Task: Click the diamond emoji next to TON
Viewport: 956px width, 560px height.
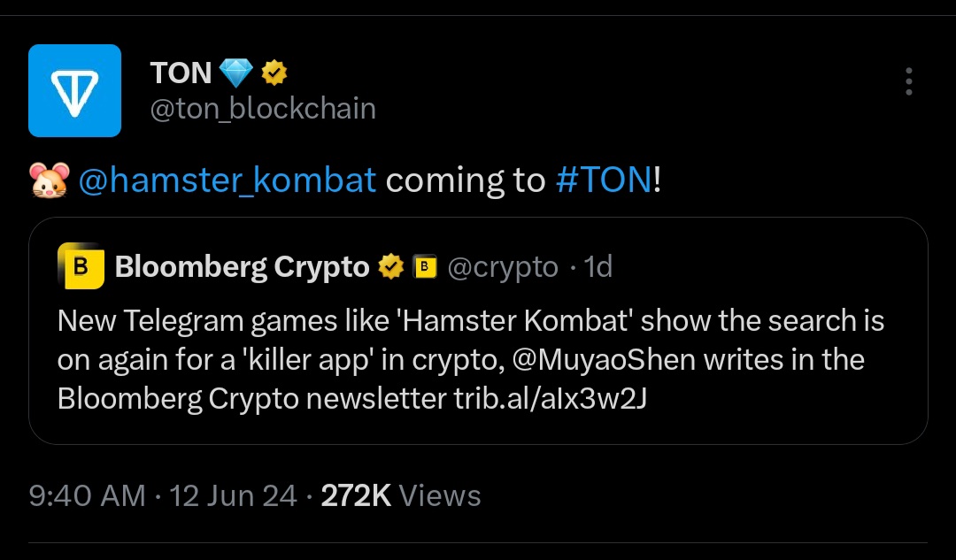Action: pos(235,73)
